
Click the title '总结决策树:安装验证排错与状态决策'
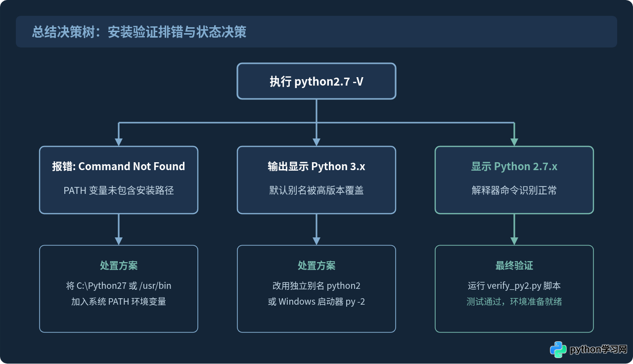point(139,32)
